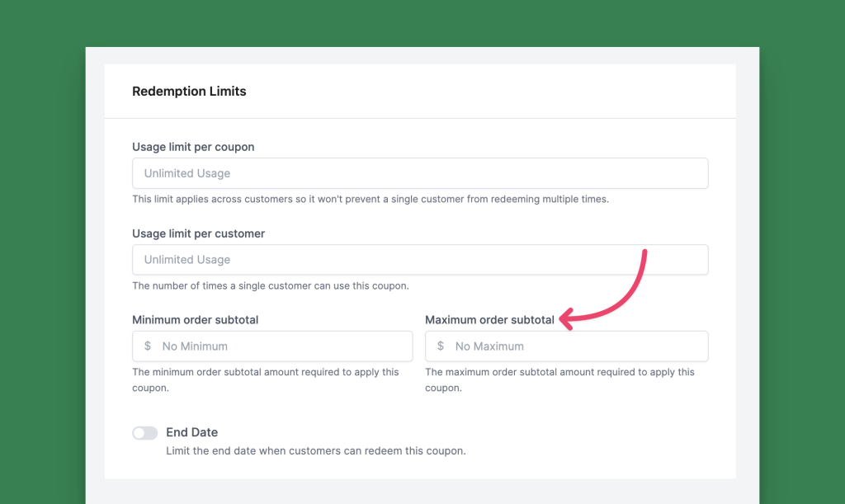Click the dollar sign in Minimum order subtotal

point(148,346)
